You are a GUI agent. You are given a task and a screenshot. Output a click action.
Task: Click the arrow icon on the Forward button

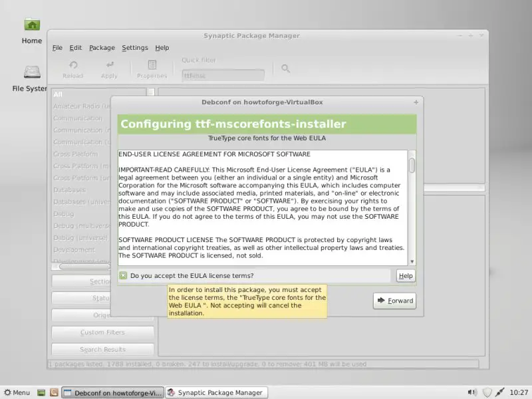(x=381, y=301)
